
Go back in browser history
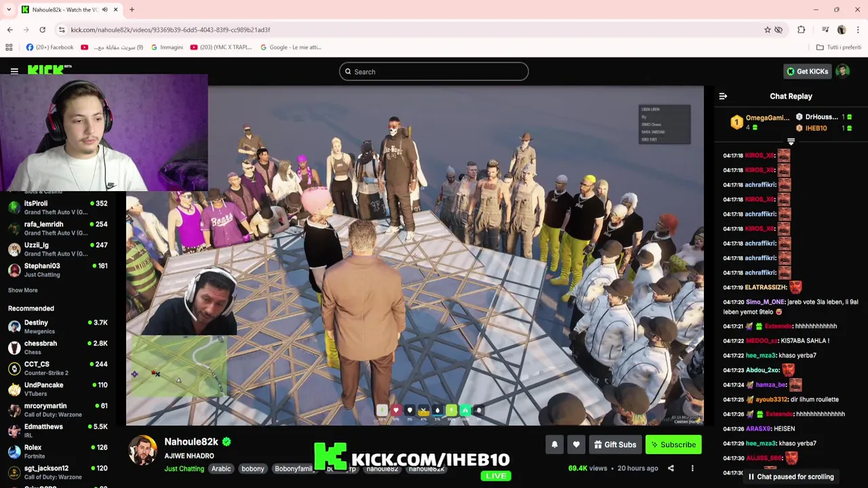tap(9, 30)
